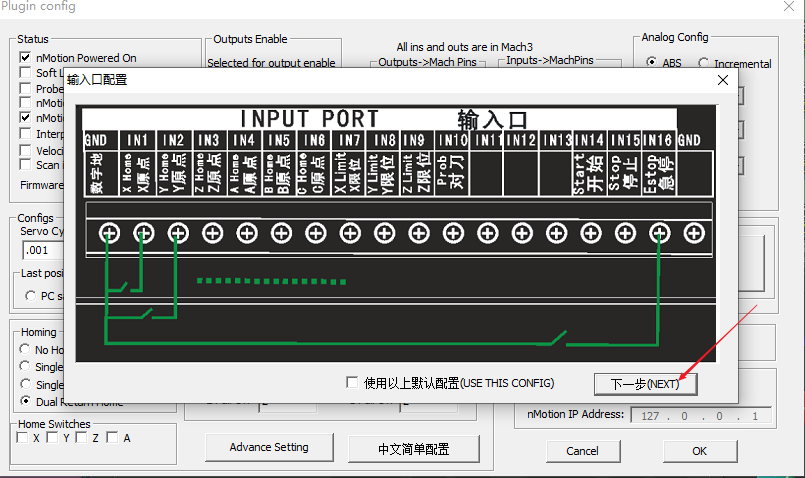Close the Plugin config window
This screenshot has width=805, height=478.
789,6
